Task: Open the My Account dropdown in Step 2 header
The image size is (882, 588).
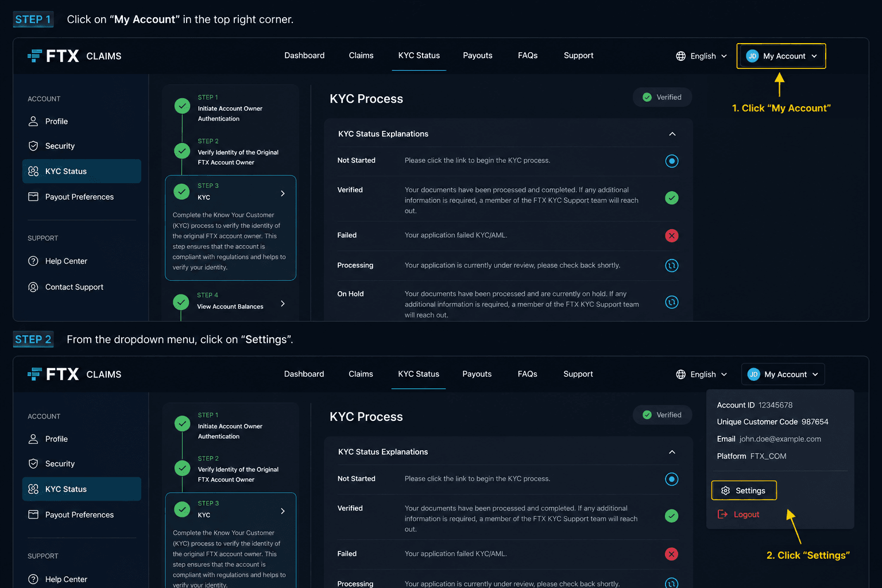Action: click(x=783, y=374)
